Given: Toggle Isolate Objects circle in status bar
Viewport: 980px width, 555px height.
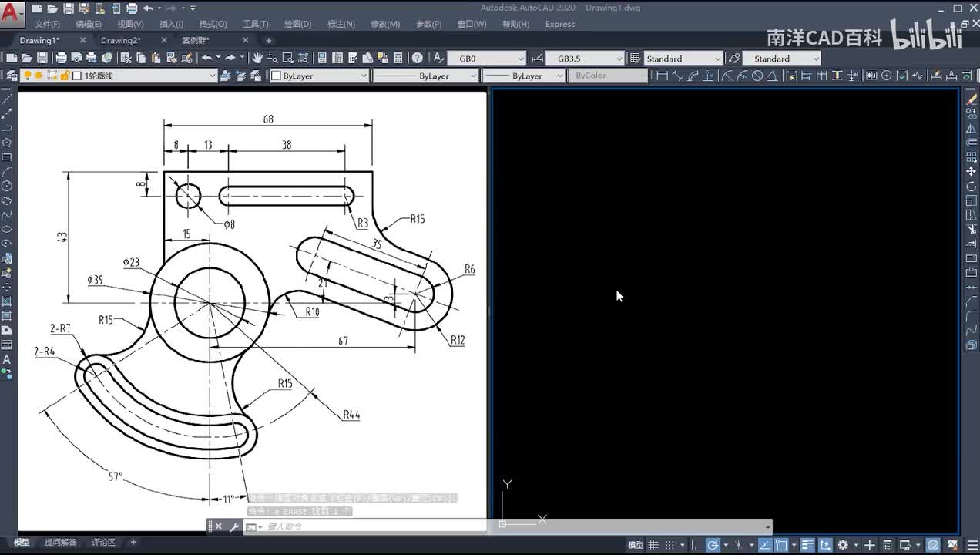Looking at the screenshot, I should (933, 545).
